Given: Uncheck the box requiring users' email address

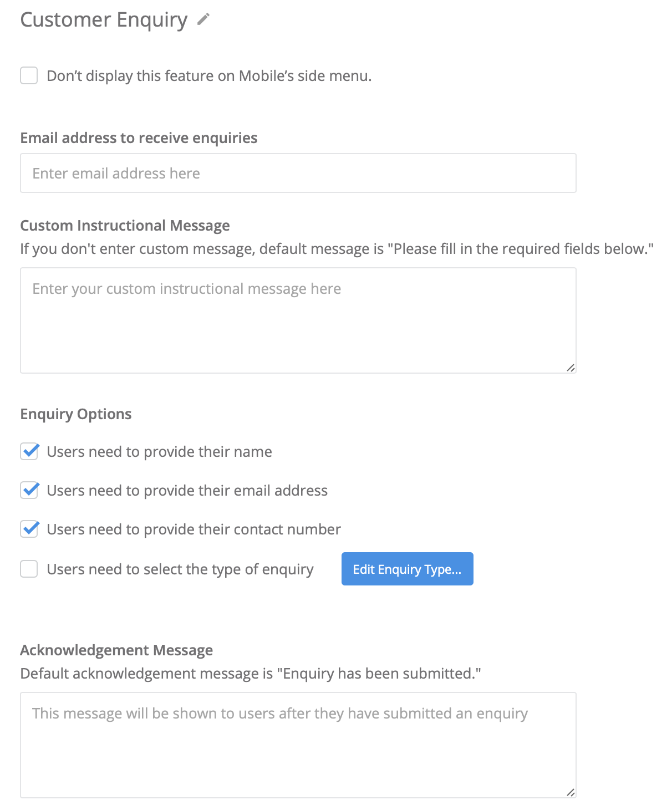Looking at the screenshot, I should 29,490.
